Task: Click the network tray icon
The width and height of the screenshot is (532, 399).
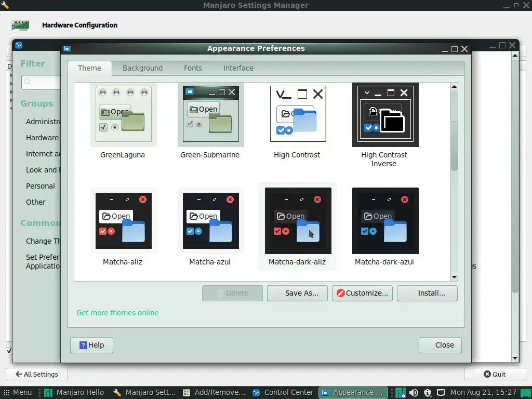Action: pos(441,393)
